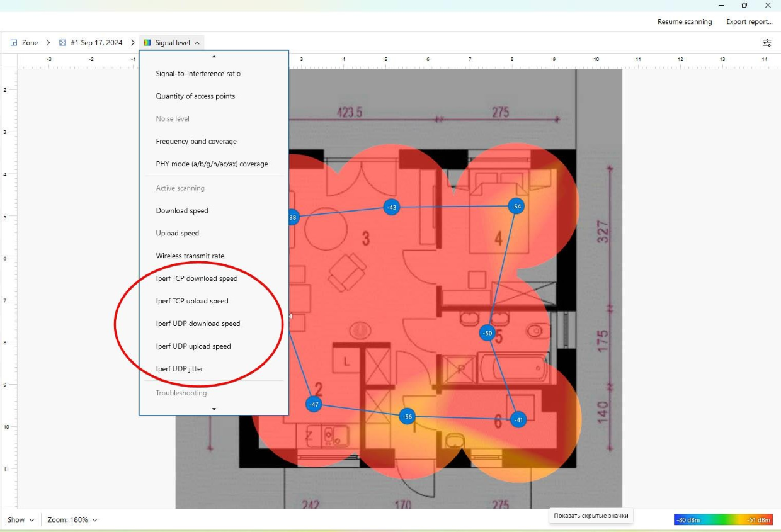This screenshot has height=532, width=781.
Task: Click Resume scanning
Action: pos(685,21)
